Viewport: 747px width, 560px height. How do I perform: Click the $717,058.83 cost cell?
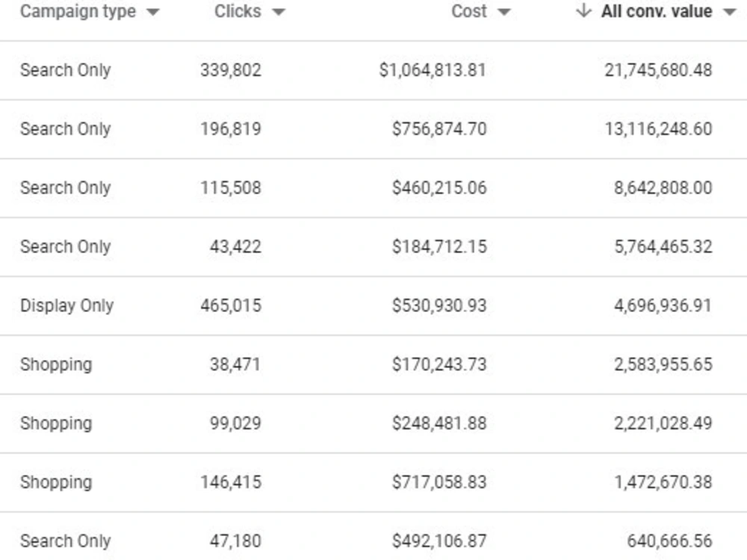point(439,482)
